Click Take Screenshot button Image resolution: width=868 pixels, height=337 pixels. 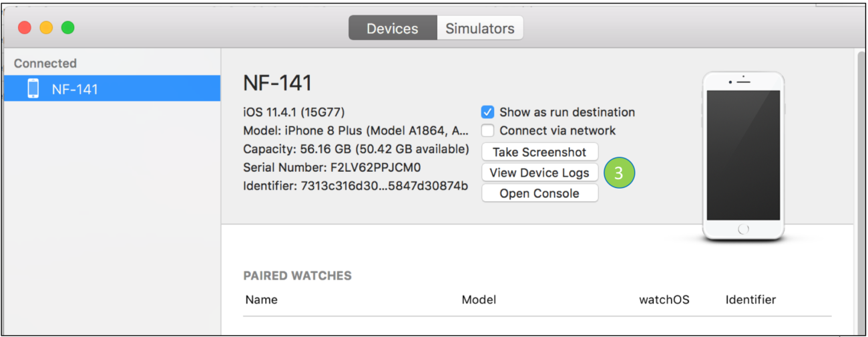tap(539, 152)
